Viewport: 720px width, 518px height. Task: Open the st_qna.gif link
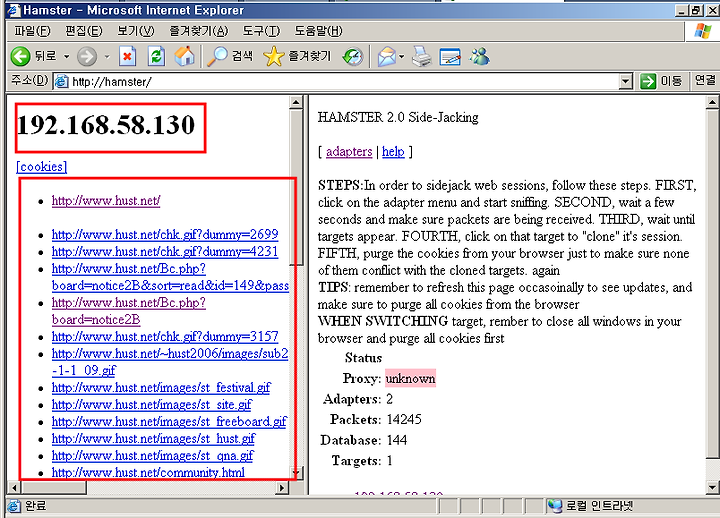pyautogui.click(x=152, y=456)
